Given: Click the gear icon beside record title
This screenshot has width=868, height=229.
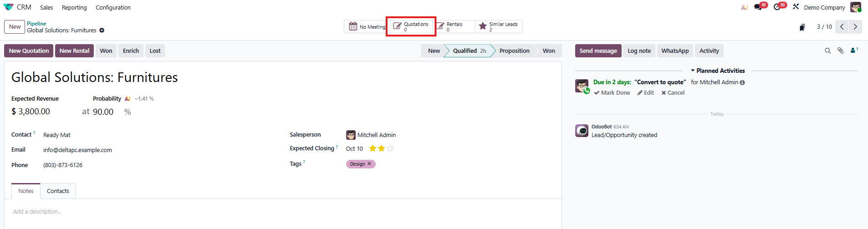Looking at the screenshot, I should [102, 31].
